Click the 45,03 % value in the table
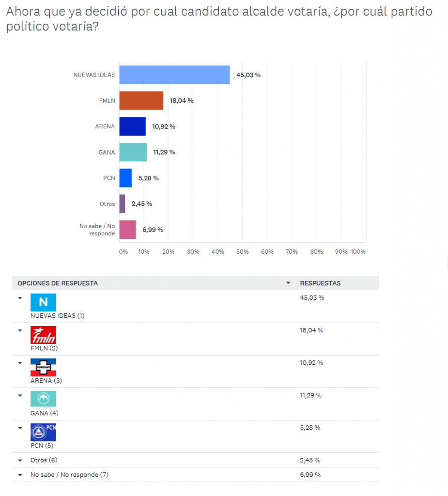Image resolution: width=448 pixels, height=496 pixels. (312, 298)
